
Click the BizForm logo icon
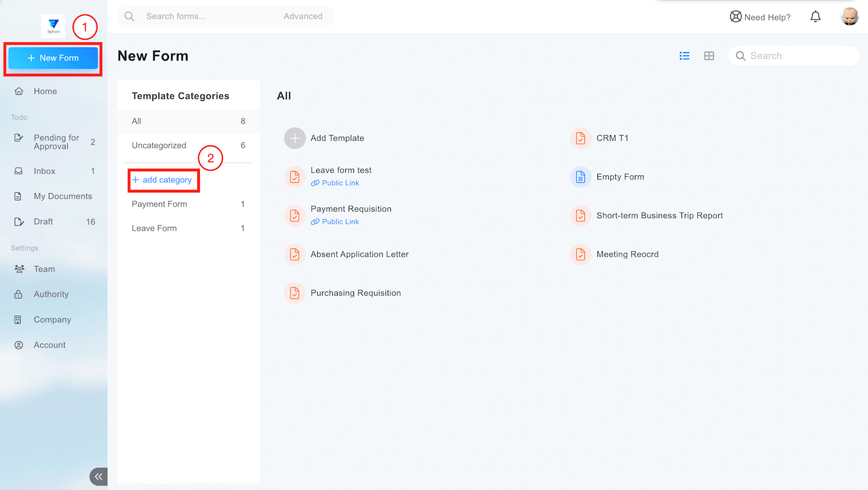coord(53,25)
